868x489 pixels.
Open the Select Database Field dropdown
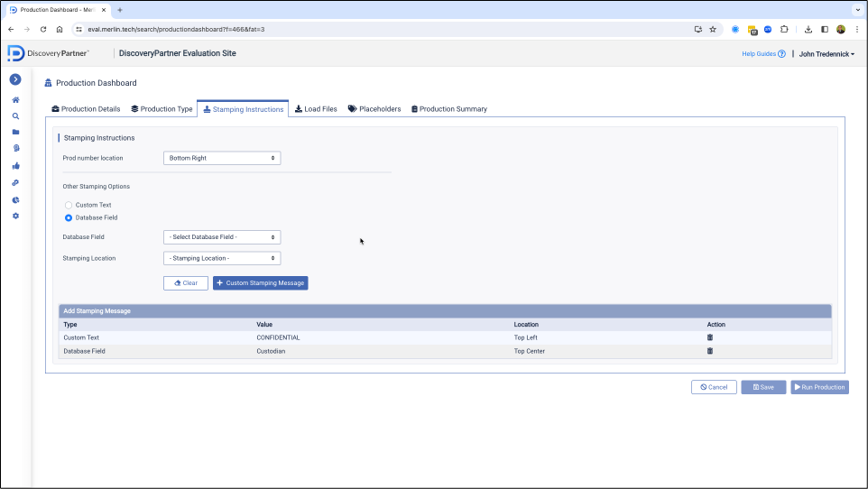point(222,237)
